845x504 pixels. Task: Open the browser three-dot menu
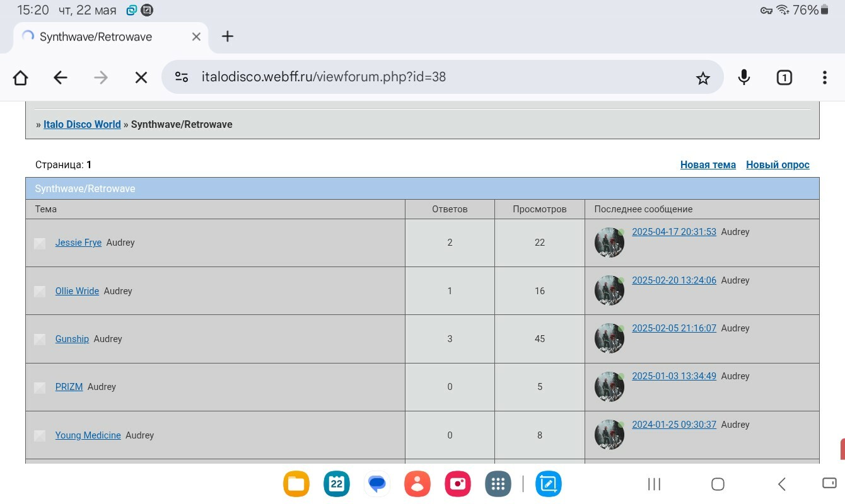pyautogui.click(x=824, y=77)
